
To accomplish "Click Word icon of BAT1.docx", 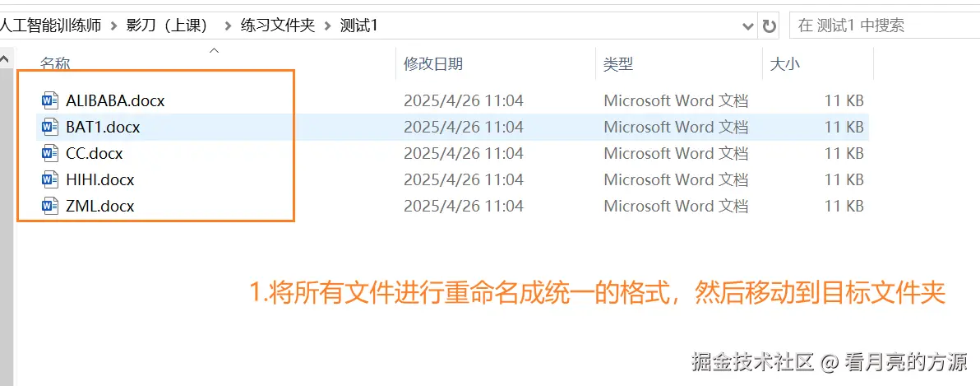I will [50, 127].
